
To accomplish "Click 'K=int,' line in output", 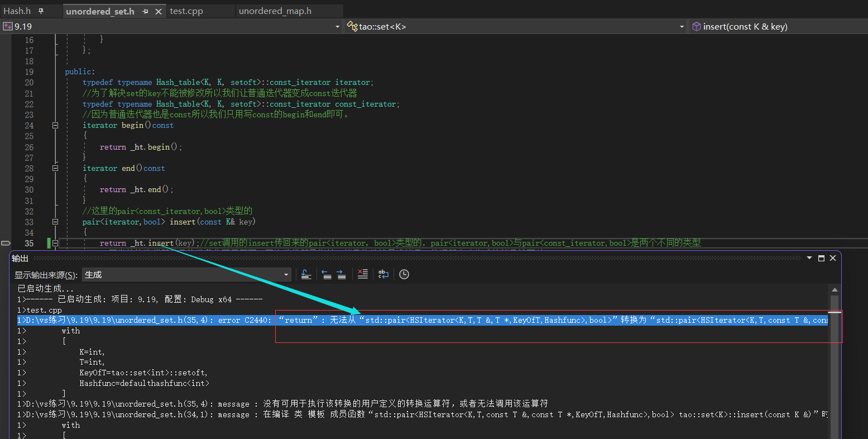I will pyautogui.click(x=92, y=352).
